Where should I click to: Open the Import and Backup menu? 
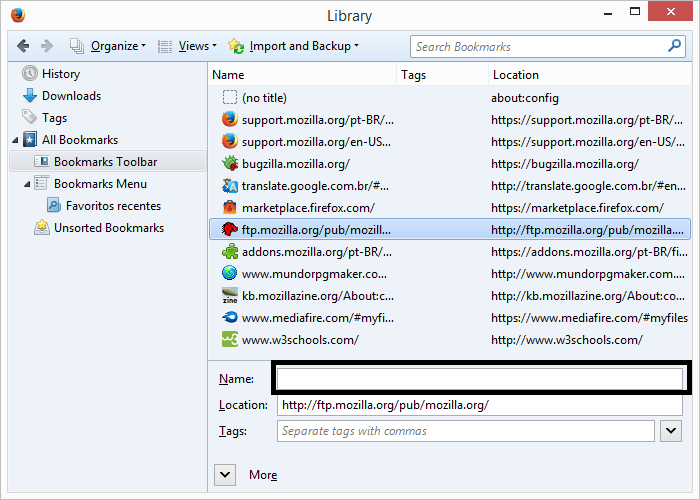(x=294, y=46)
